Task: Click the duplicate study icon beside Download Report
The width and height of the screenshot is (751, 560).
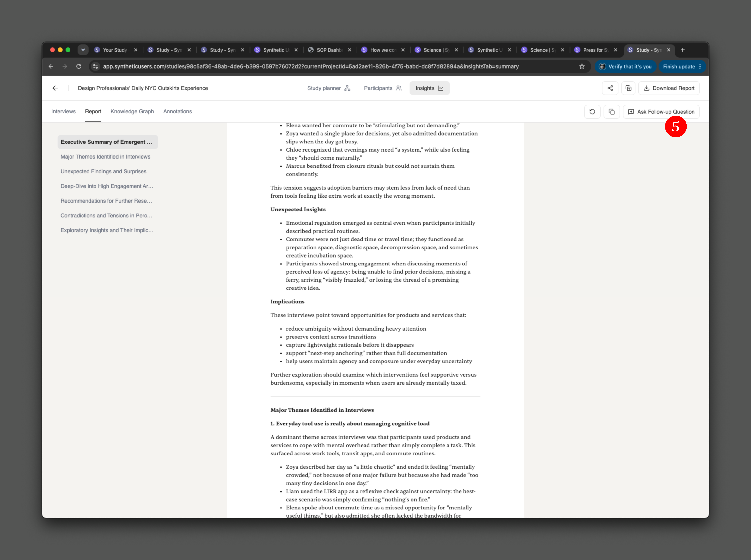Action: (x=628, y=88)
